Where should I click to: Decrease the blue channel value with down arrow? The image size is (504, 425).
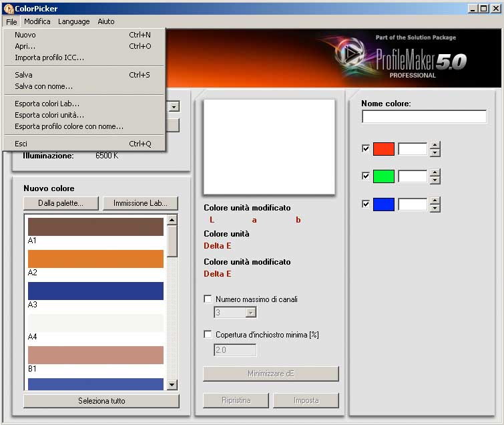(x=435, y=208)
